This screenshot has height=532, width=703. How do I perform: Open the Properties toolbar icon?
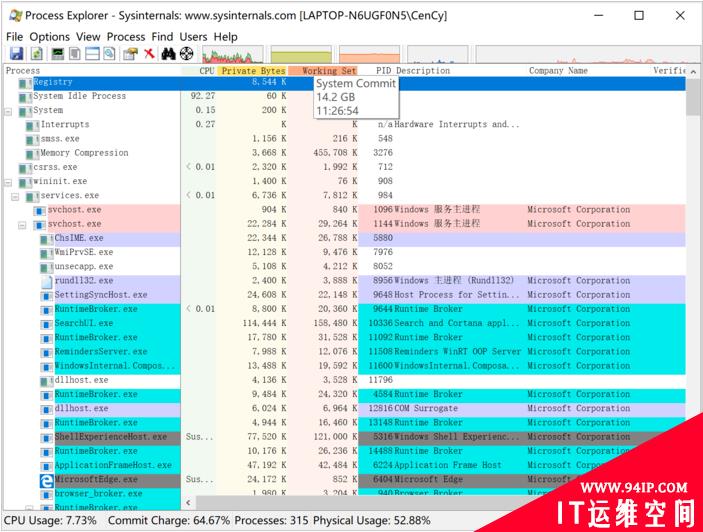click(x=130, y=54)
